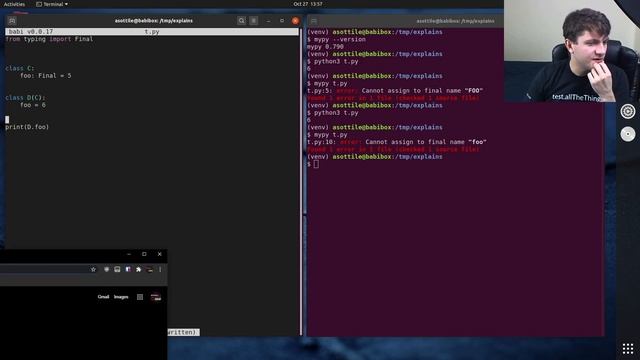Viewport: 640px width, 360px height.
Task: Open the Gmail link
Action: click(103, 297)
